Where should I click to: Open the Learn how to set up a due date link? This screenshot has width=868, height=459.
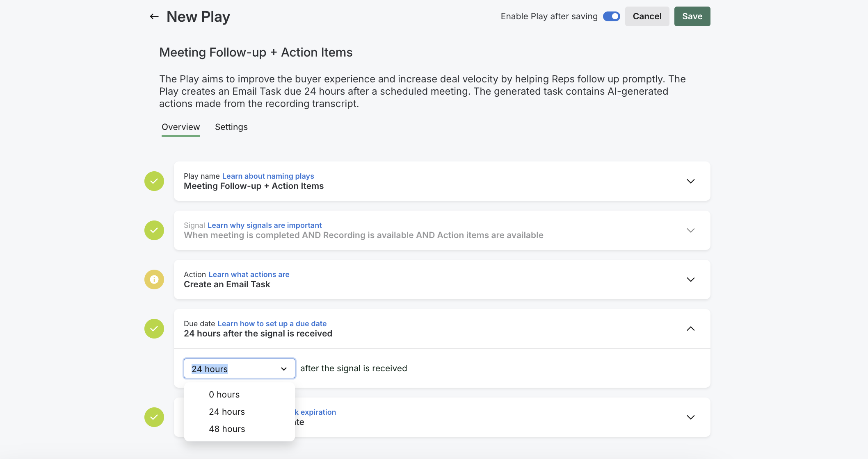272,323
